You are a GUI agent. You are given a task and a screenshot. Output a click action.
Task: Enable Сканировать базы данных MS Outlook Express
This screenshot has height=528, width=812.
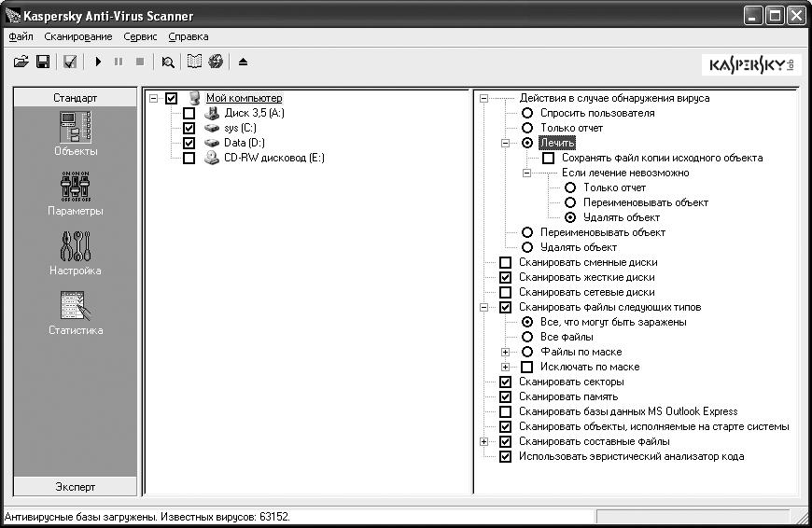[506, 412]
